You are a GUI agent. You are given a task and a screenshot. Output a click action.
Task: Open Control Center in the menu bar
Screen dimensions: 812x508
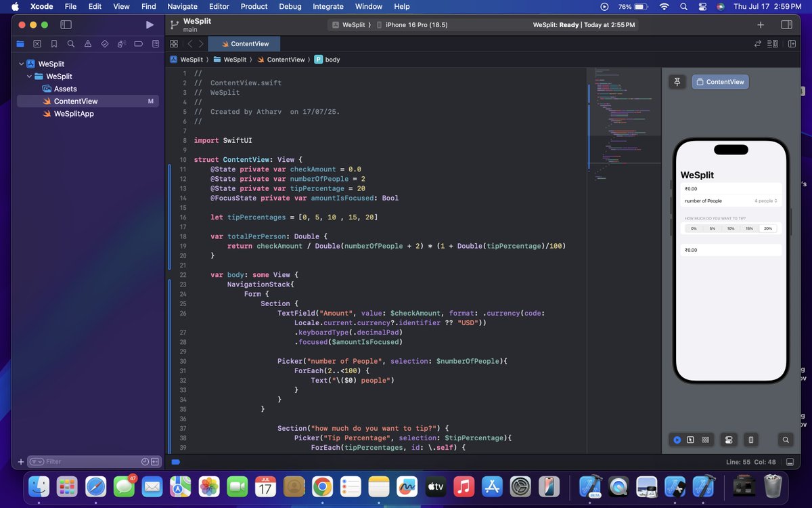(x=702, y=6)
